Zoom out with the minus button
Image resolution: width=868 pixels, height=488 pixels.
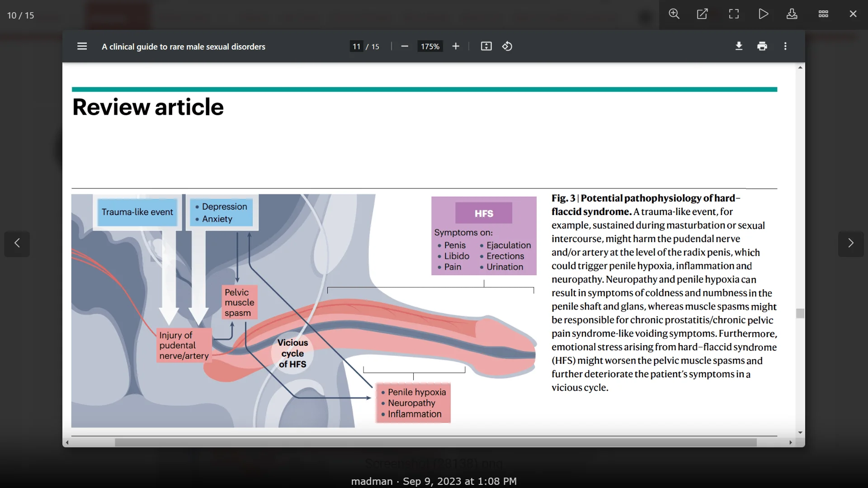pos(405,46)
